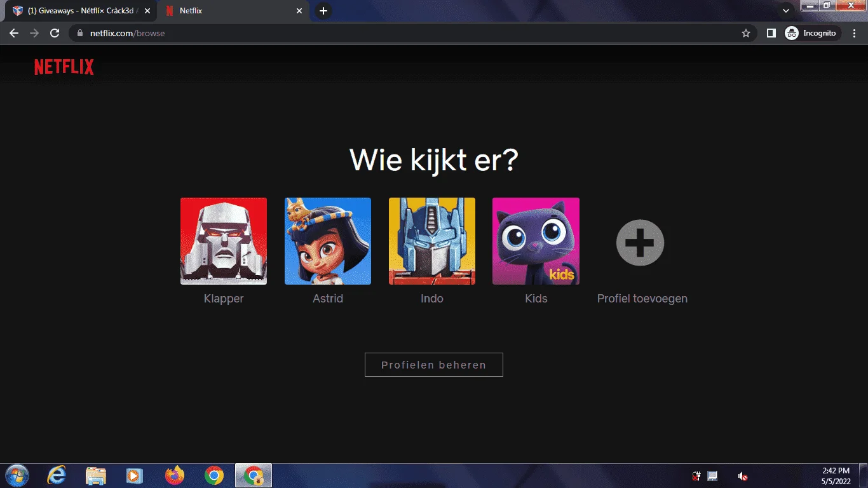Reload the Netflix page
Image resolution: width=868 pixels, height=488 pixels.
click(55, 33)
